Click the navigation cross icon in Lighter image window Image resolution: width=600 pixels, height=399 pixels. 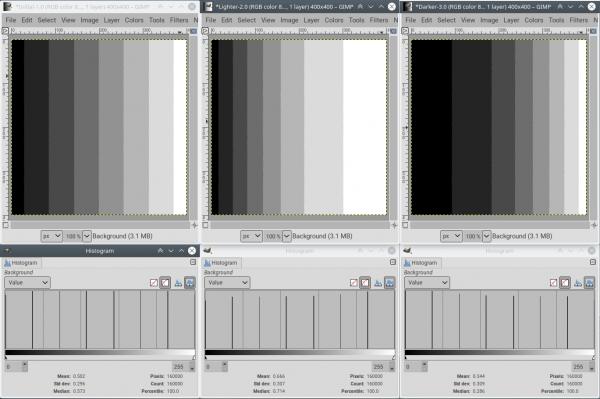click(x=395, y=225)
